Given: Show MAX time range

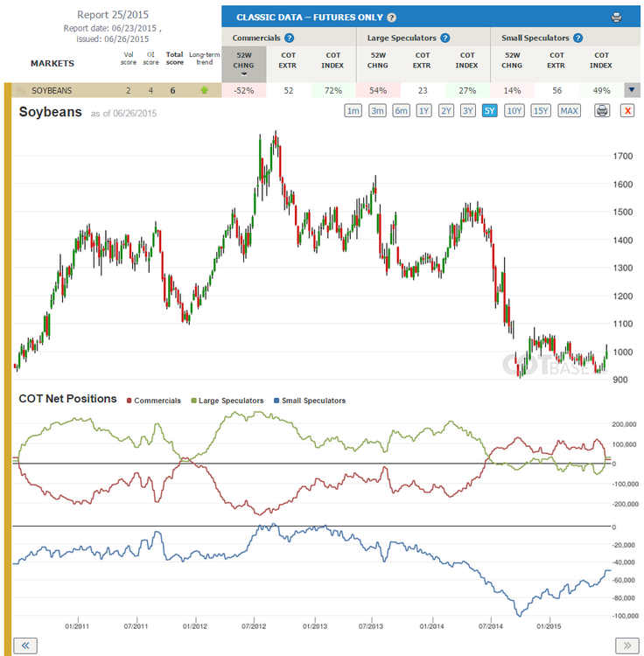Looking at the screenshot, I should (x=569, y=111).
